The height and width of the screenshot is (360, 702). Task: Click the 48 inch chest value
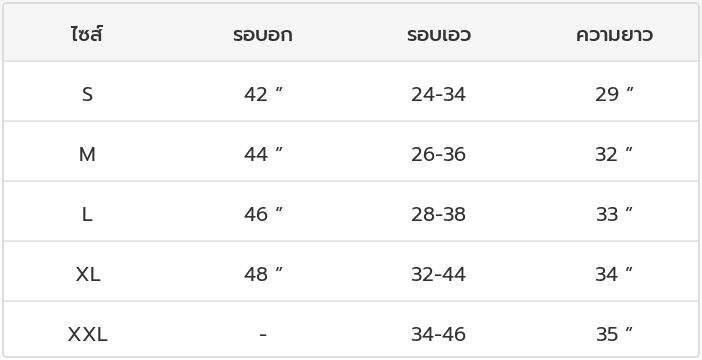click(x=263, y=274)
